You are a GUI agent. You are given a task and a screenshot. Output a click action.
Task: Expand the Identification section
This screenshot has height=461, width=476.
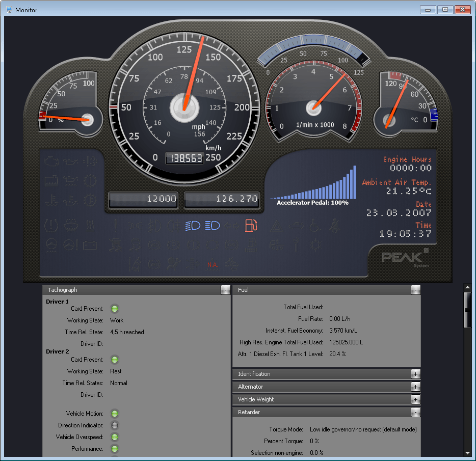click(x=415, y=374)
